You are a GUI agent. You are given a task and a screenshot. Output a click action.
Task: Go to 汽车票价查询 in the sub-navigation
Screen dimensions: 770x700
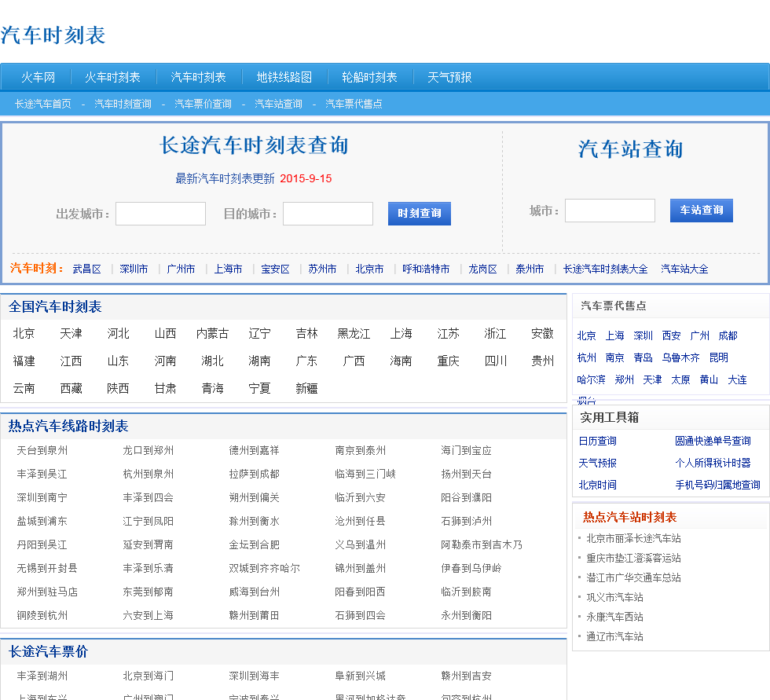click(x=203, y=104)
